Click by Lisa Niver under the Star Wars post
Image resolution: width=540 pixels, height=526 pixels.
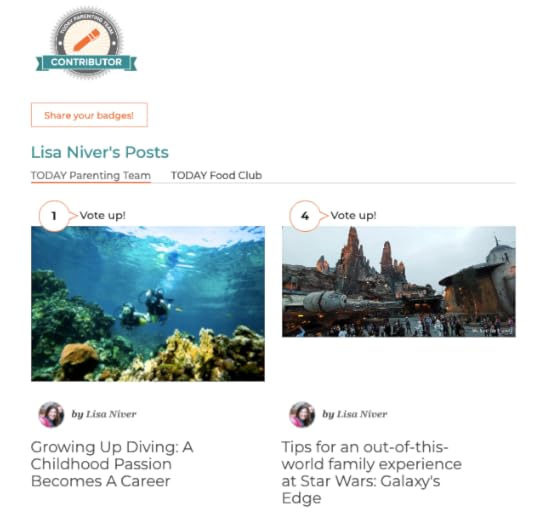tap(355, 414)
